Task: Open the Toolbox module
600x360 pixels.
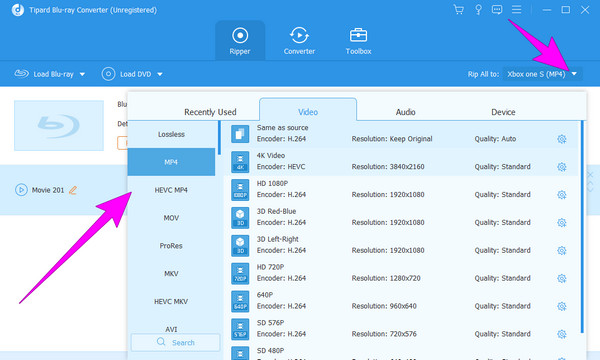Action: pyautogui.click(x=359, y=41)
